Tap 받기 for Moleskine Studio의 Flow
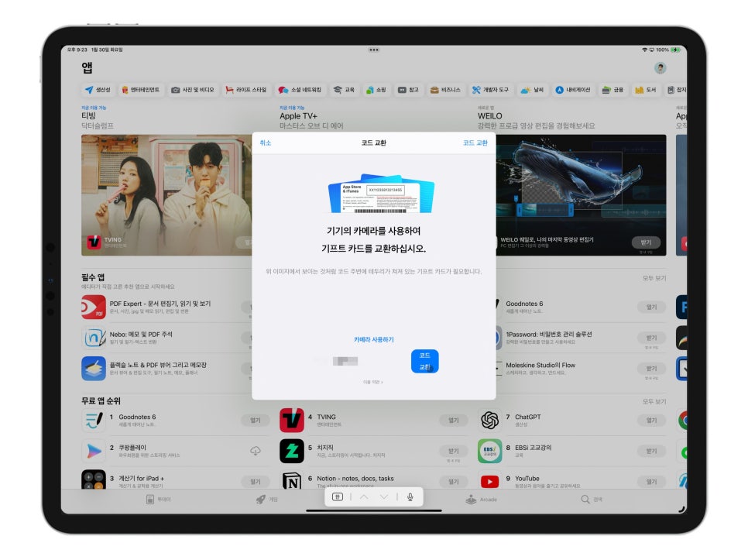748x560 pixels. click(652, 368)
